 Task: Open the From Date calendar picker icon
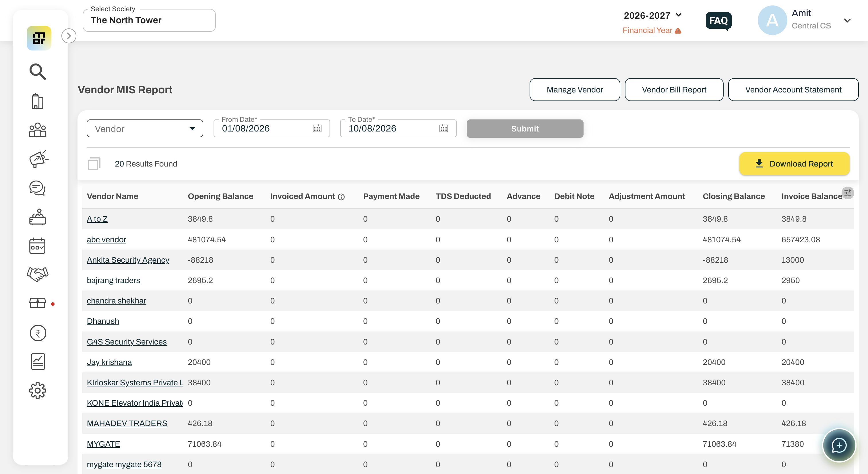[x=317, y=128]
